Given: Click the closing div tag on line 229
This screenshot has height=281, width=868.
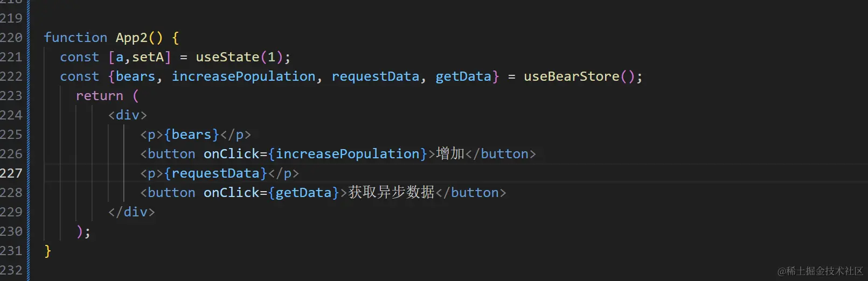Looking at the screenshot, I should pyautogui.click(x=131, y=212).
